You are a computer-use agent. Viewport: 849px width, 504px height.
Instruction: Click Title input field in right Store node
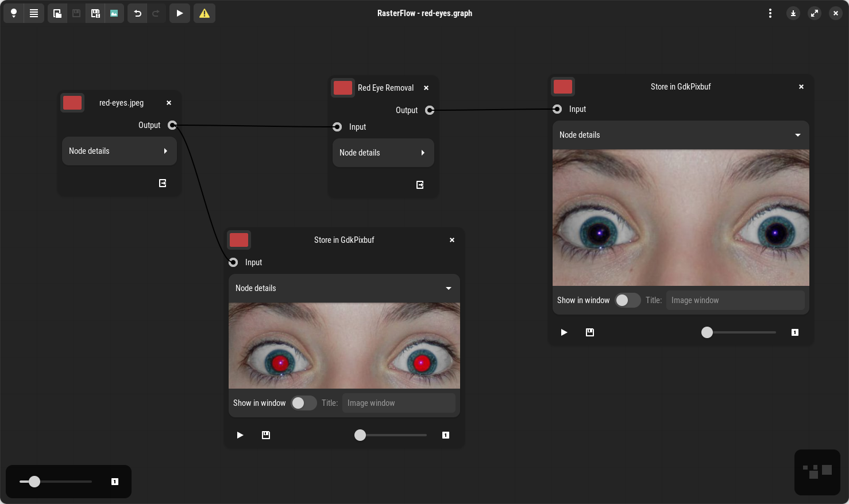[735, 300]
